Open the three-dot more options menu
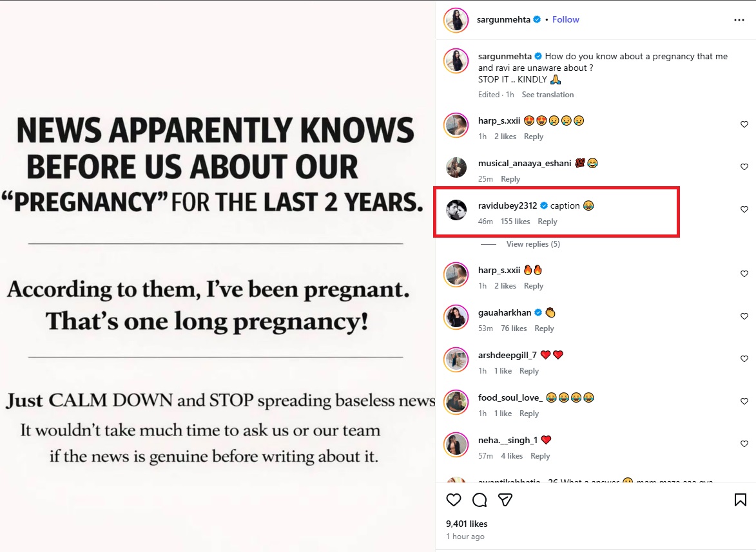Image resolution: width=756 pixels, height=552 pixels. click(x=739, y=20)
